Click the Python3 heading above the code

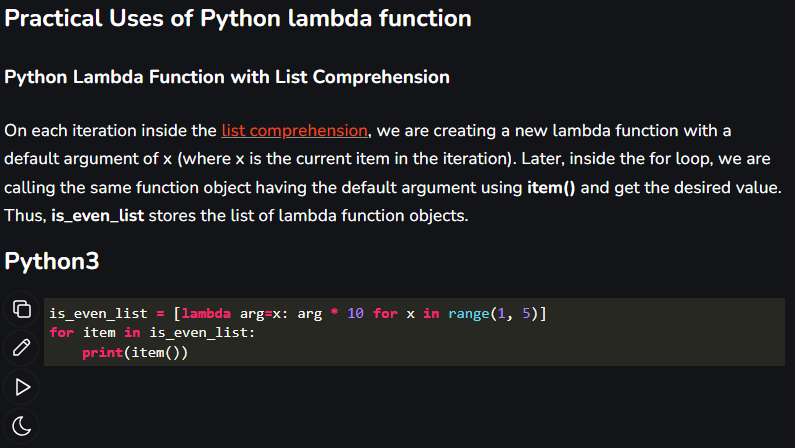click(x=52, y=262)
